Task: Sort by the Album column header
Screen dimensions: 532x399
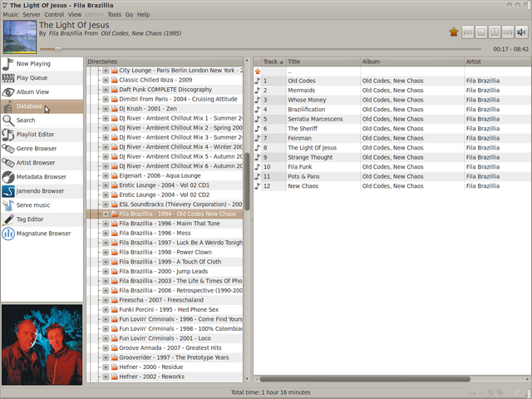Action: coord(412,62)
